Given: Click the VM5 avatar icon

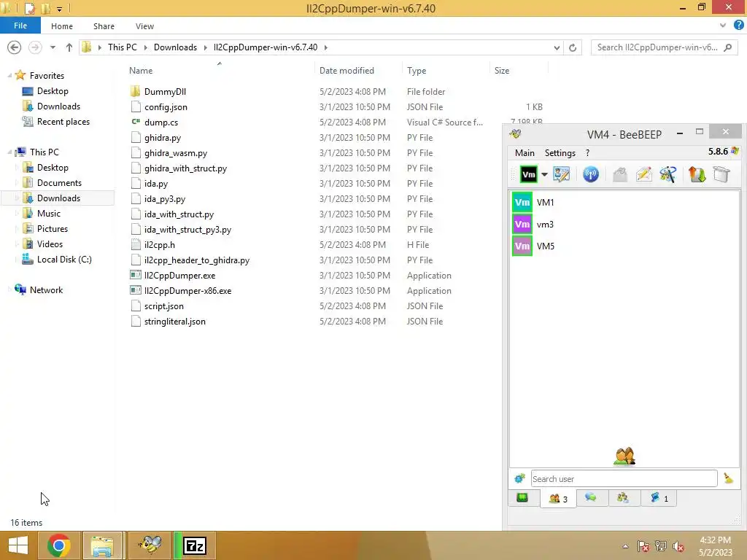Looking at the screenshot, I should [522, 246].
